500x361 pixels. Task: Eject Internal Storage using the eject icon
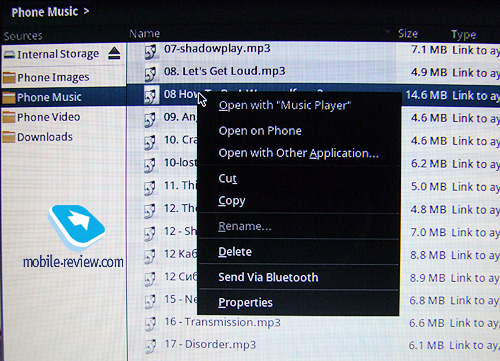pos(114,53)
